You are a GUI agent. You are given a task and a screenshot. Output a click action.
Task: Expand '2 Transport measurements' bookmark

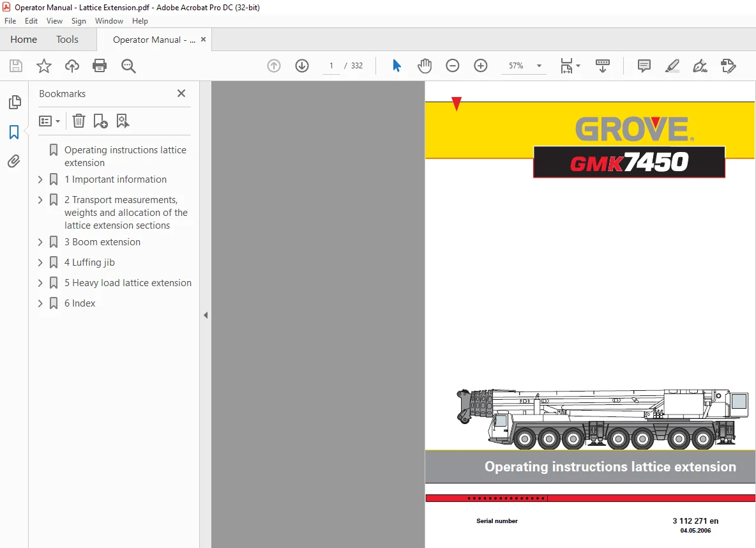40,200
